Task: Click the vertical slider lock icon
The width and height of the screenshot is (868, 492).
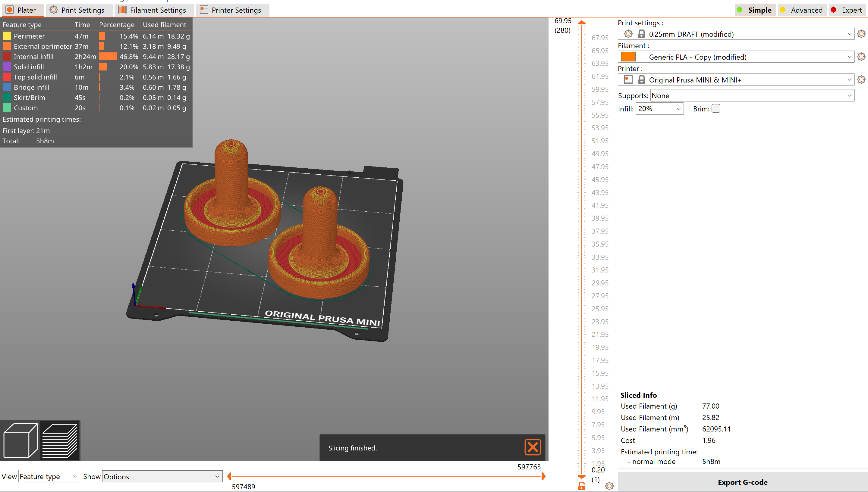Action: (x=581, y=486)
